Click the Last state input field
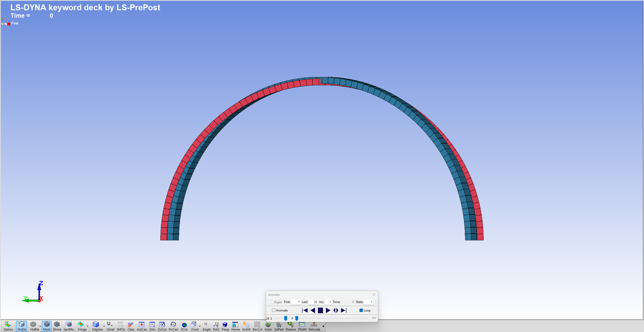 [314, 302]
